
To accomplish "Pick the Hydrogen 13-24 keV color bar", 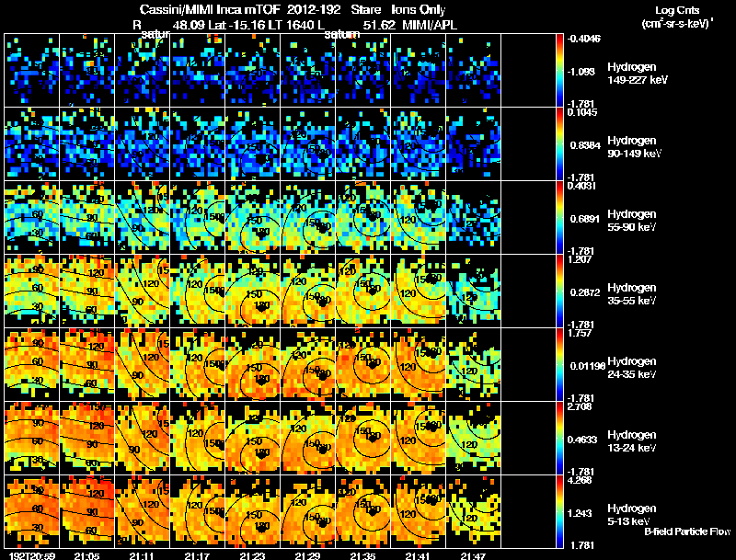I will 559,439.
